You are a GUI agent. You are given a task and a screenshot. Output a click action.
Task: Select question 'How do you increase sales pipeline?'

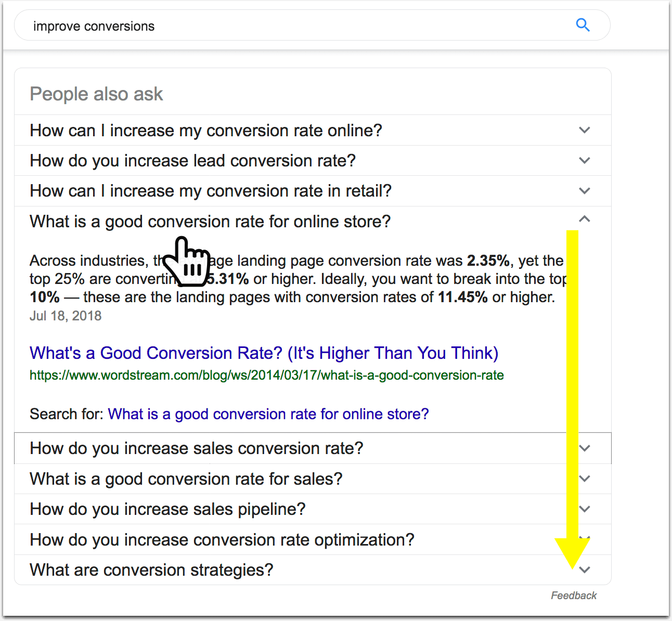point(167,509)
